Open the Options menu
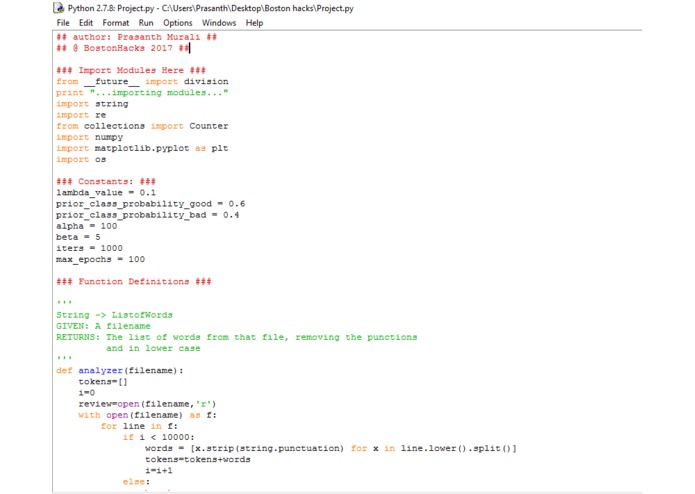695x494 pixels. [177, 23]
